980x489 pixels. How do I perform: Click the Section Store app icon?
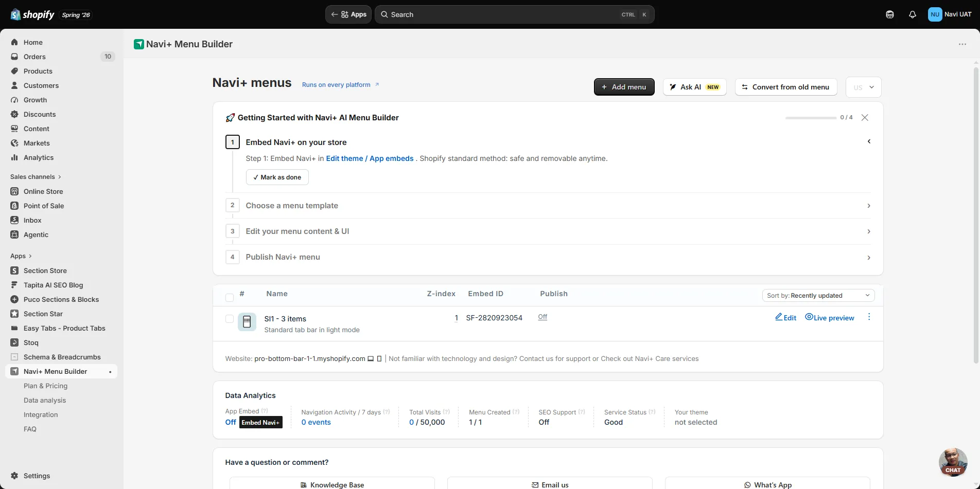pos(14,270)
